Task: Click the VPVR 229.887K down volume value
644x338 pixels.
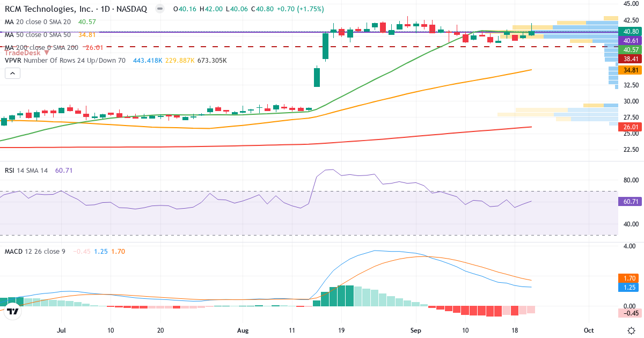Action: pyautogui.click(x=180, y=61)
